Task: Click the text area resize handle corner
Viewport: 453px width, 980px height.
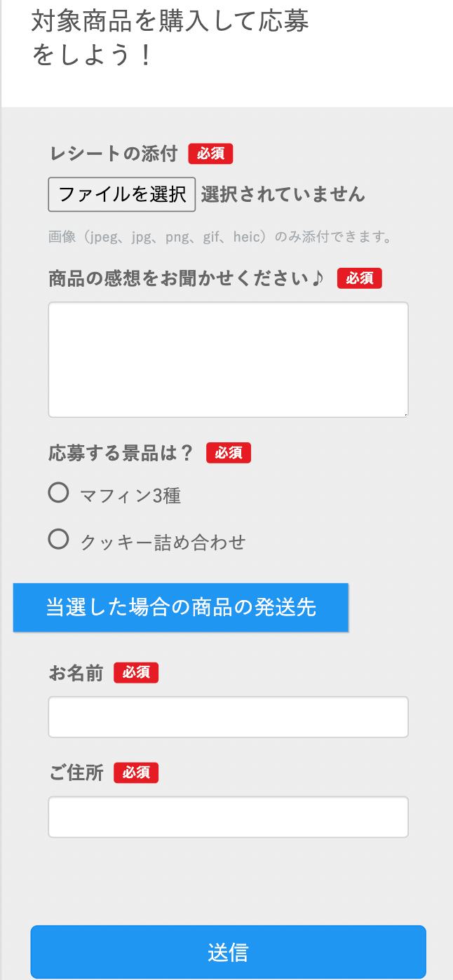Action: click(x=405, y=414)
